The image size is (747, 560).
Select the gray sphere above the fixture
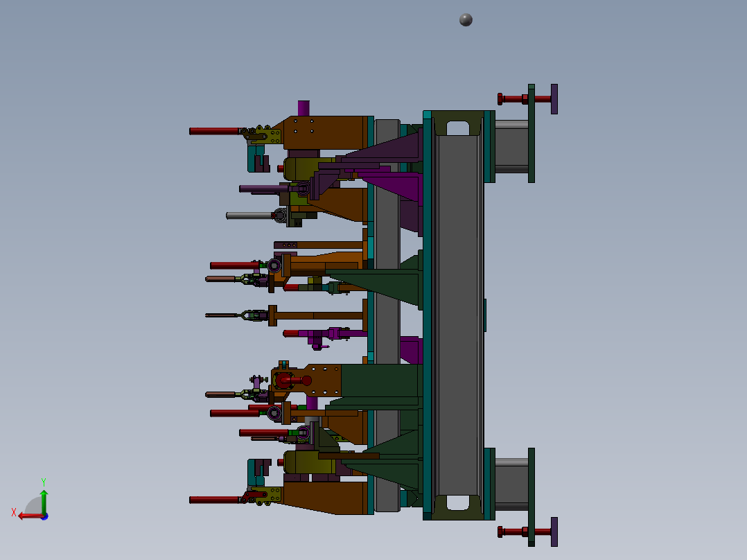click(x=466, y=20)
